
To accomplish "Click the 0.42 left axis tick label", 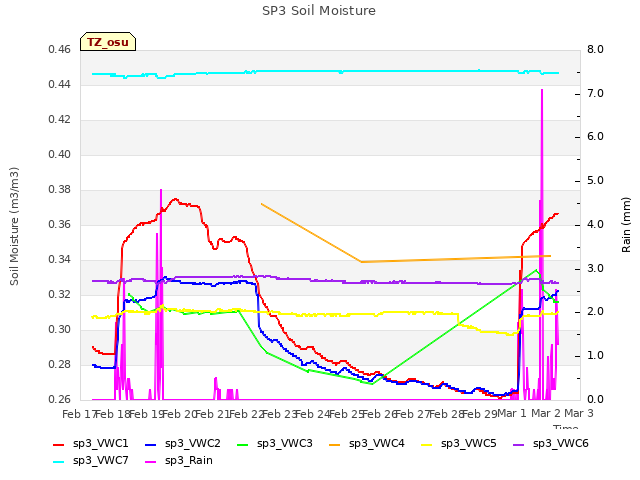I will (60, 120).
